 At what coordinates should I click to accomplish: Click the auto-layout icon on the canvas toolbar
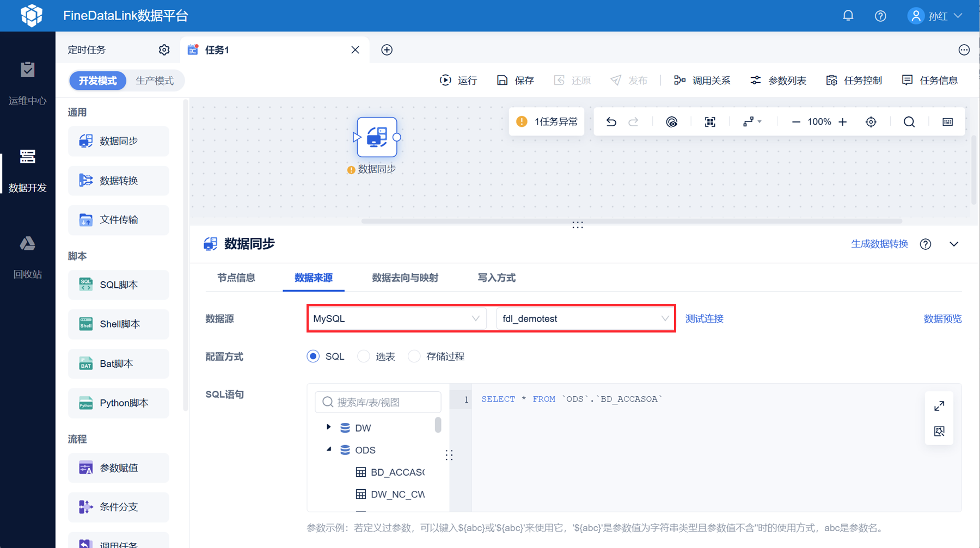coord(672,122)
